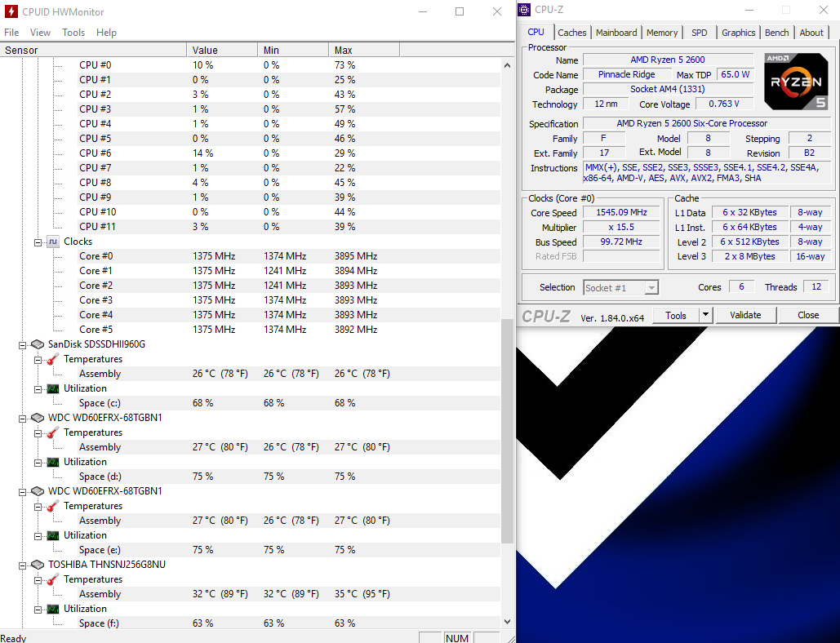This screenshot has height=643, width=840.
Task: Click the scroll down arrow in HWMonitor
Action: point(507,622)
